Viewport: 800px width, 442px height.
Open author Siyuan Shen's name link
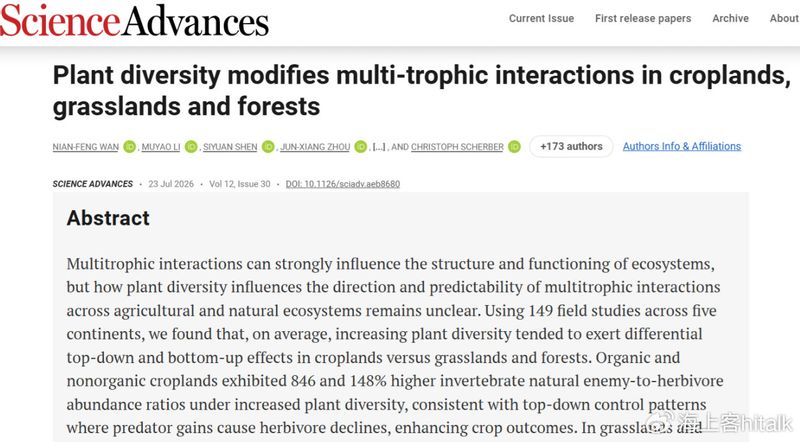(x=230, y=147)
